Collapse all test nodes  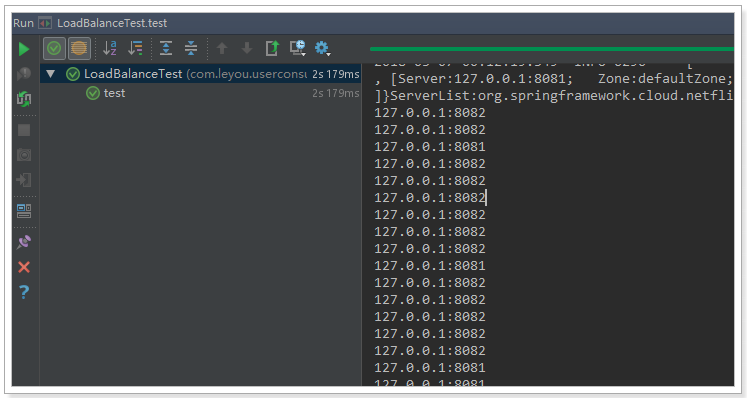(191, 48)
